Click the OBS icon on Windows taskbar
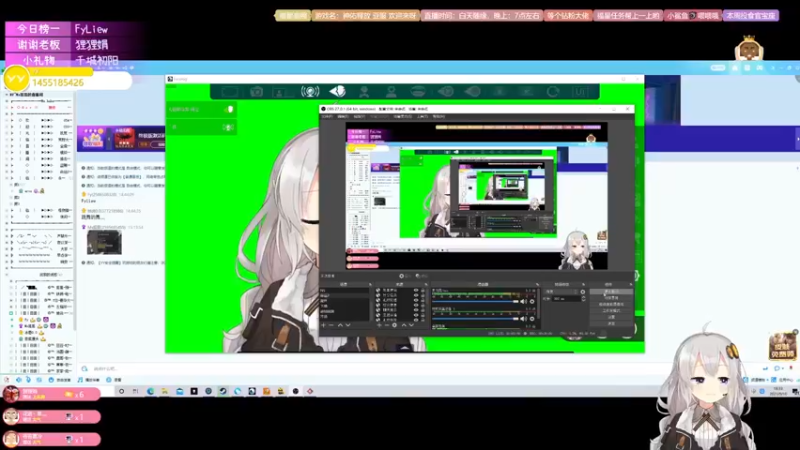This screenshot has width=800, height=450. (x=295, y=391)
